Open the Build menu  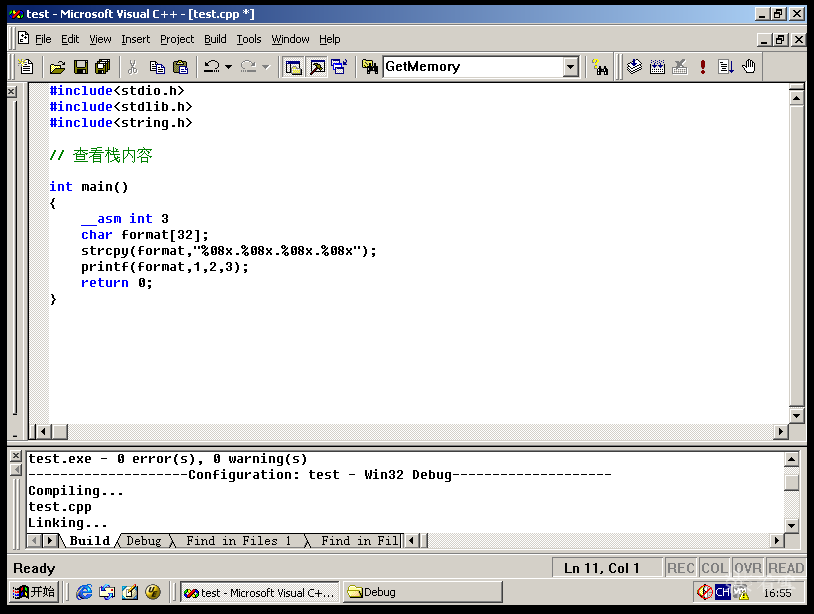[215, 39]
